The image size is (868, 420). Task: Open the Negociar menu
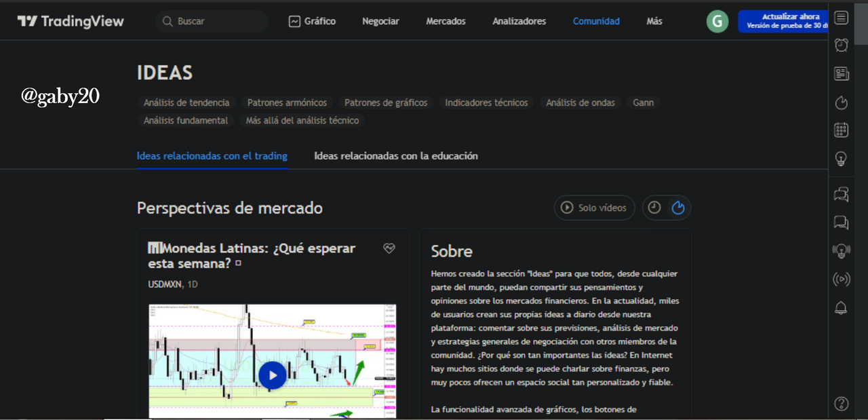(380, 21)
